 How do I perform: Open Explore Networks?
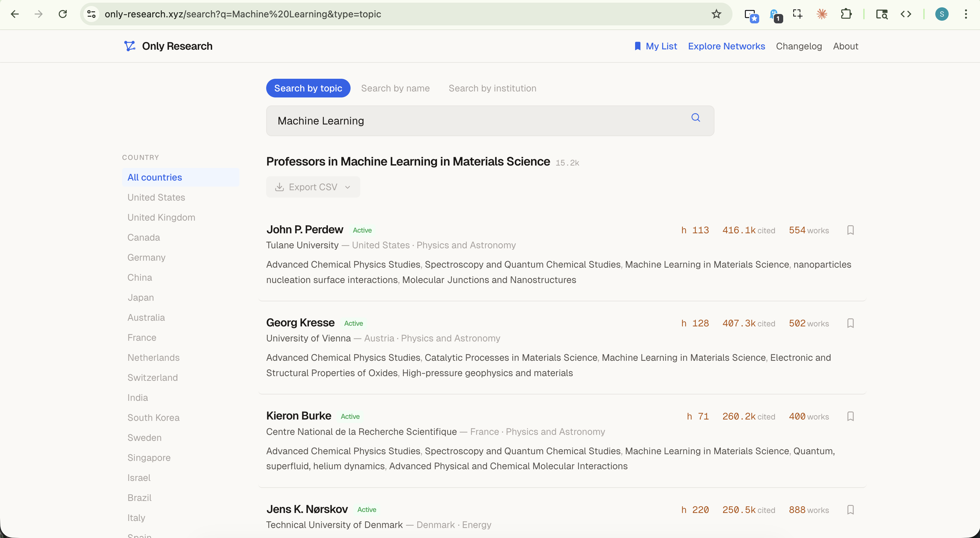coord(726,46)
